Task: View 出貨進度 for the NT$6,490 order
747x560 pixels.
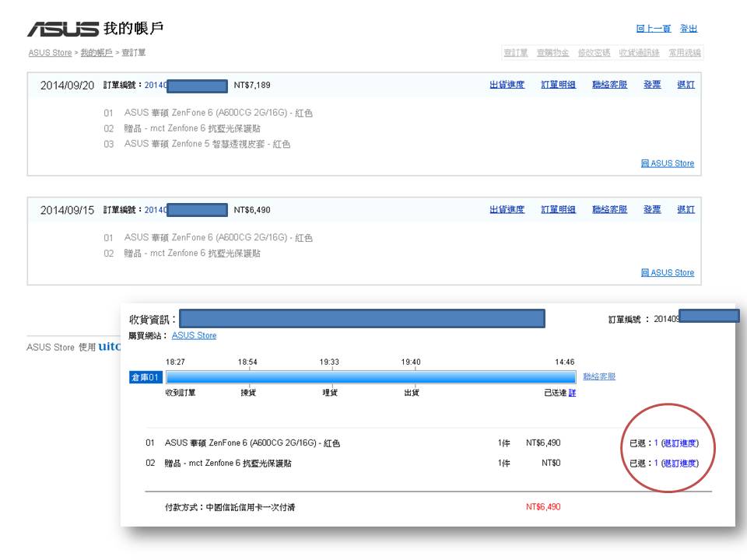Action: [x=507, y=209]
